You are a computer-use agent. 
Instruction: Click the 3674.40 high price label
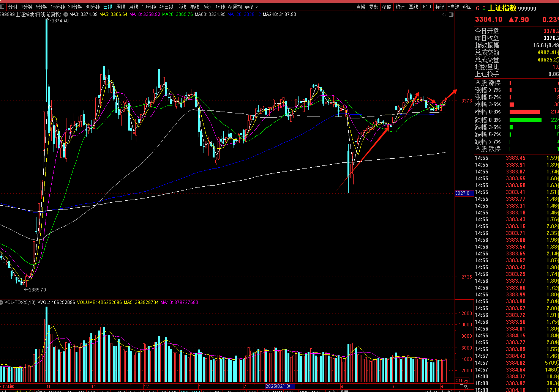coord(60,21)
